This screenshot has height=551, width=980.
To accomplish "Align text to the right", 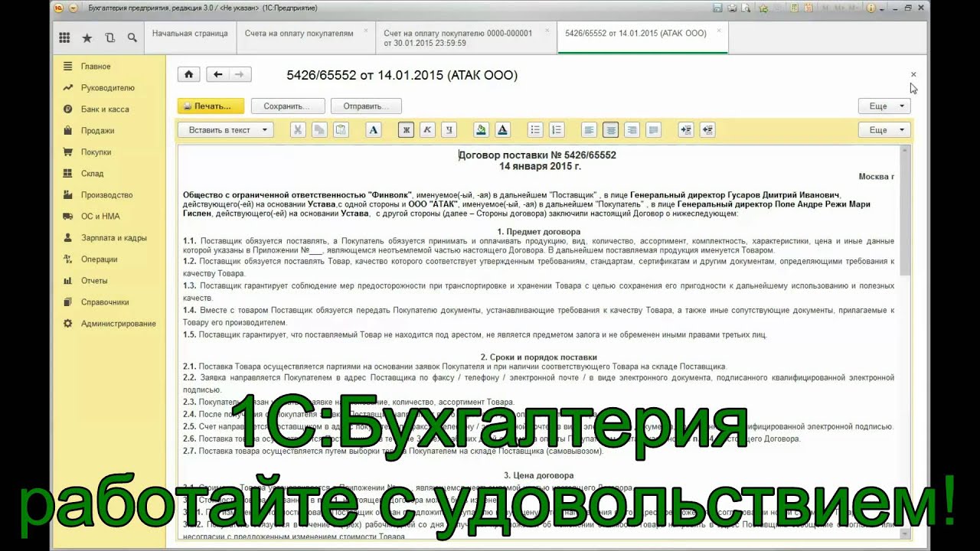I will pos(632,130).
